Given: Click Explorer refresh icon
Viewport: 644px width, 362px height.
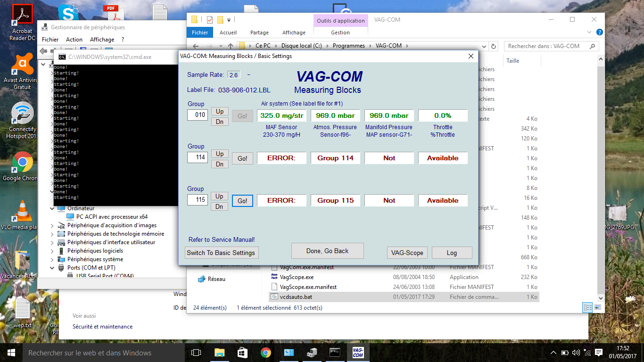Looking at the screenshot, I should [x=494, y=46].
